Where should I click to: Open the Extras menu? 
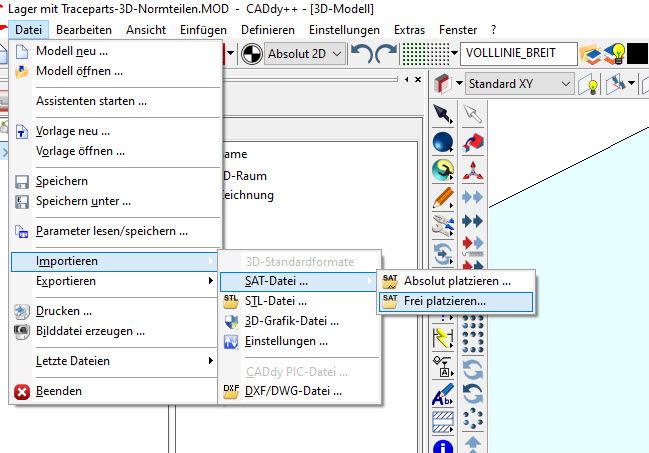409,30
